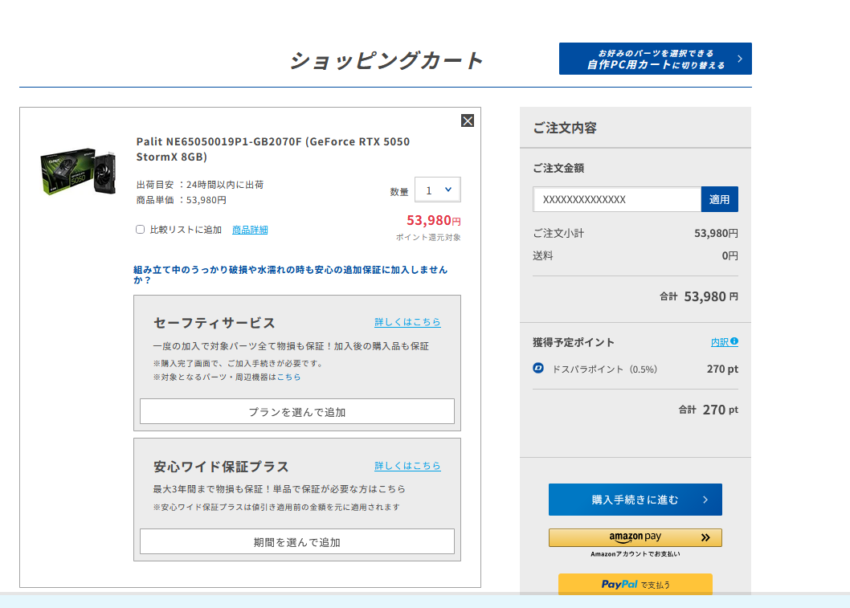Click the 獲得予定ポイント heading

pyautogui.click(x=573, y=342)
